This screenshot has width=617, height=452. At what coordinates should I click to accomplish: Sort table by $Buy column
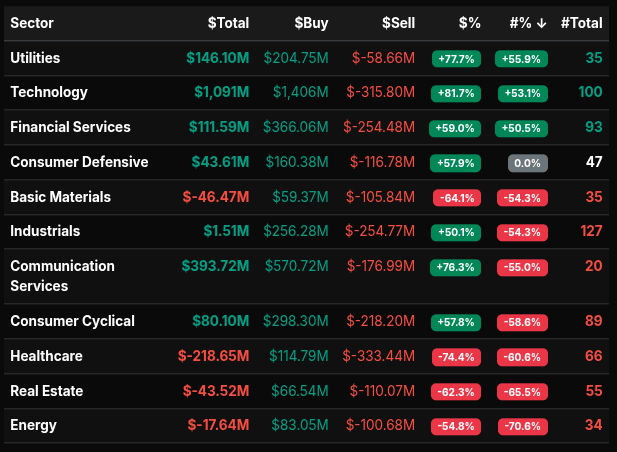pos(311,22)
